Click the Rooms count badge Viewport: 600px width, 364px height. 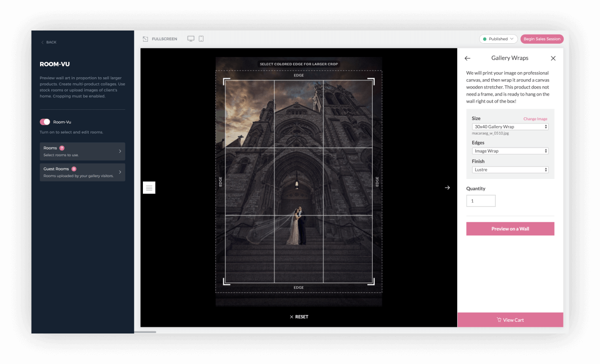coord(62,148)
